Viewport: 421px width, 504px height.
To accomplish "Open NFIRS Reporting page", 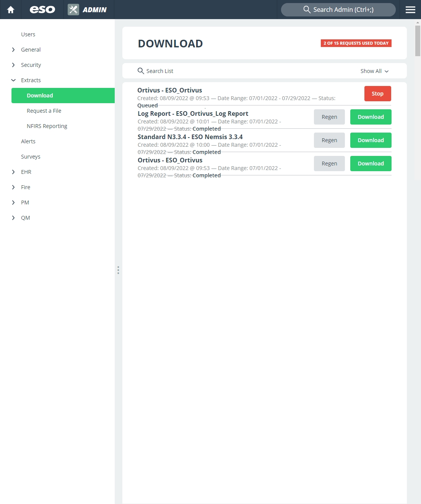I will point(47,126).
